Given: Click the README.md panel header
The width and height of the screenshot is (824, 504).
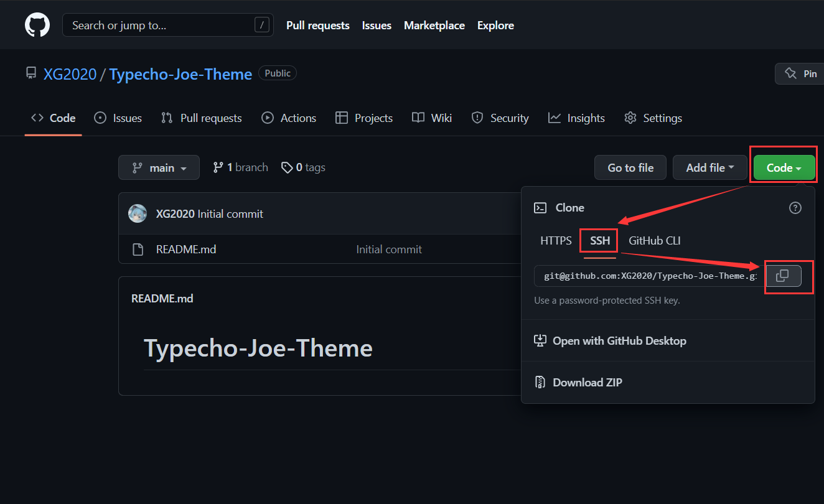Looking at the screenshot, I should pos(162,299).
